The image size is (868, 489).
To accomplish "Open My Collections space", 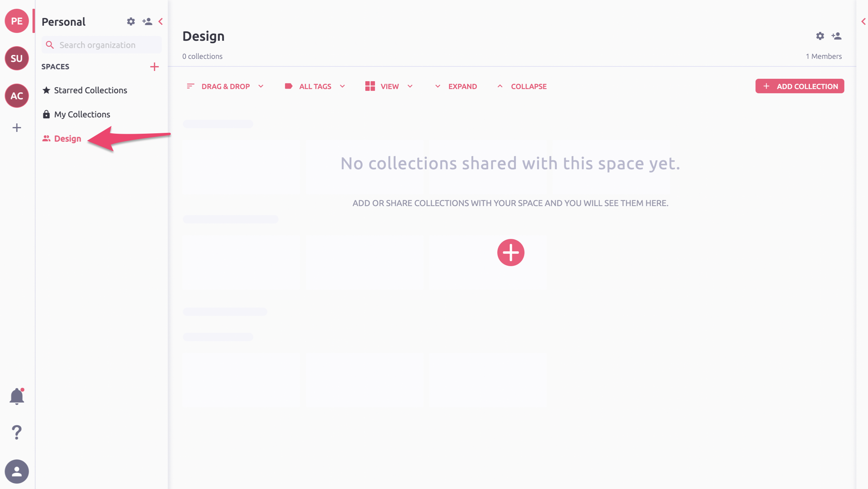I will [x=82, y=115].
